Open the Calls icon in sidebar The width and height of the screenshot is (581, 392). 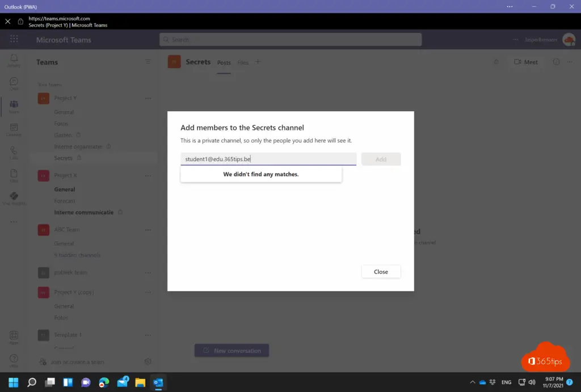14,153
